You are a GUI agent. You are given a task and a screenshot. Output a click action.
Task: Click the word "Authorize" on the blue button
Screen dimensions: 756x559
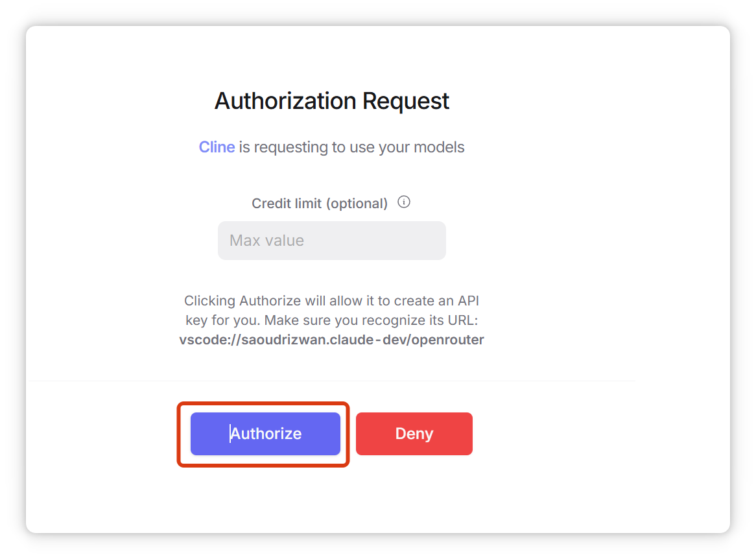[266, 434]
